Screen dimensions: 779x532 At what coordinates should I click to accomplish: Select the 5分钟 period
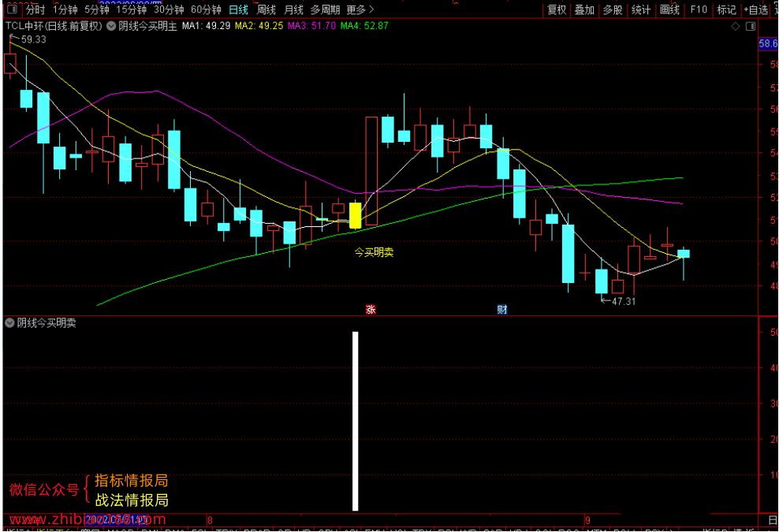pyautogui.click(x=96, y=9)
